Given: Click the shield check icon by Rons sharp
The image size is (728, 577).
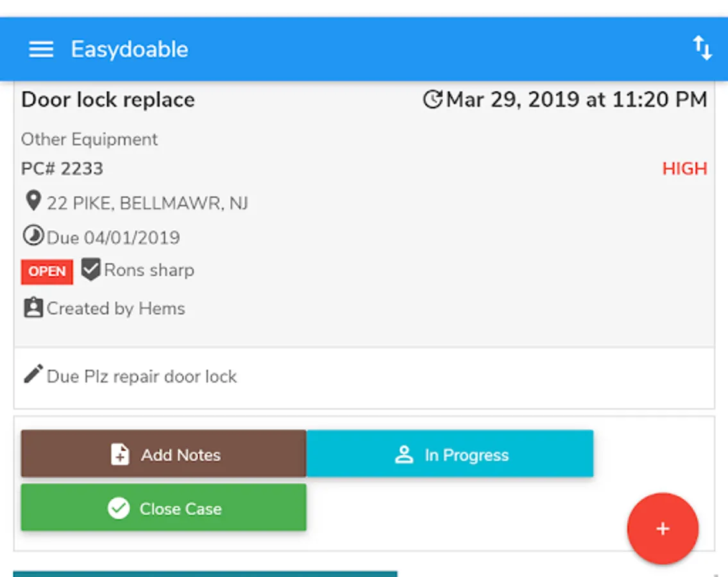Looking at the screenshot, I should coord(90,270).
